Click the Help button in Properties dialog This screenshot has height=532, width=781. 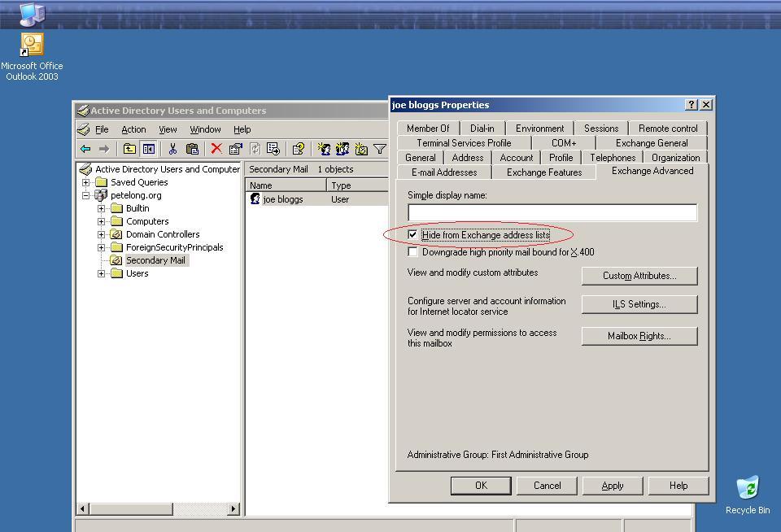(678, 485)
